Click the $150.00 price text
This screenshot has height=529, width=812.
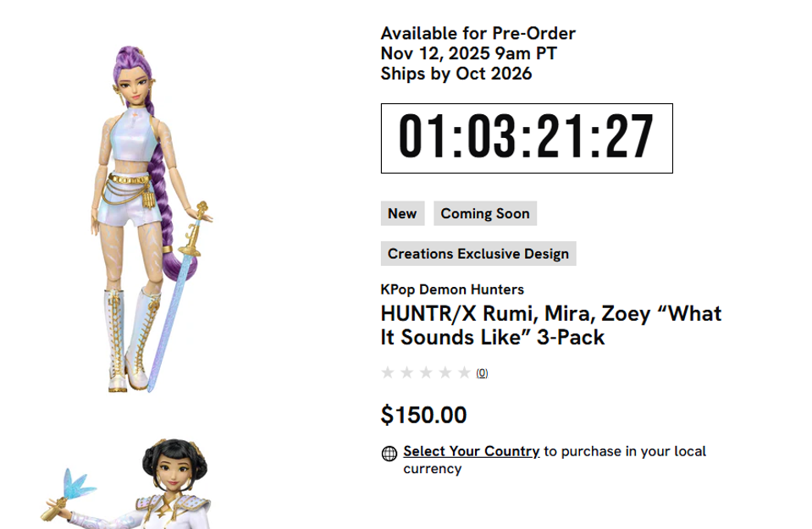pyautogui.click(x=423, y=415)
